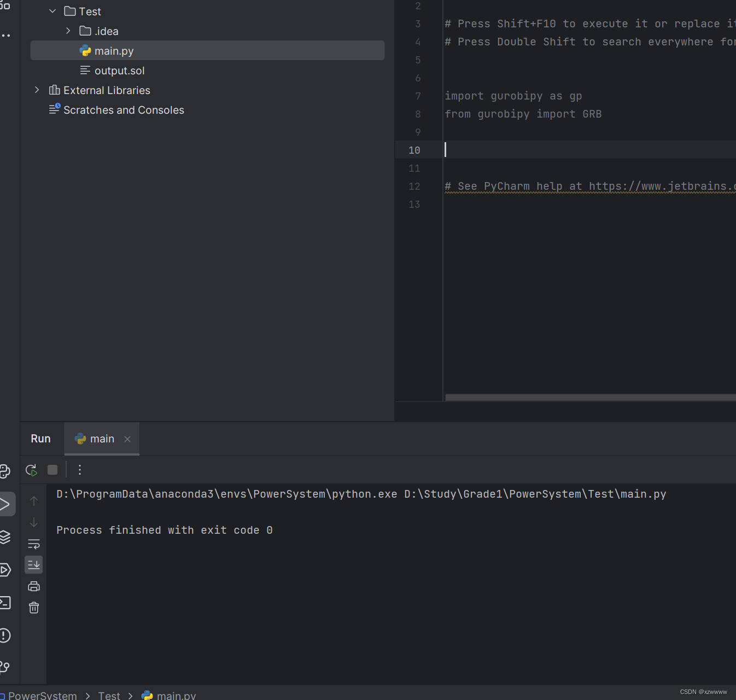The image size is (736, 700).
Task: Toggle the Run tool window visibility
Action: (x=8, y=504)
